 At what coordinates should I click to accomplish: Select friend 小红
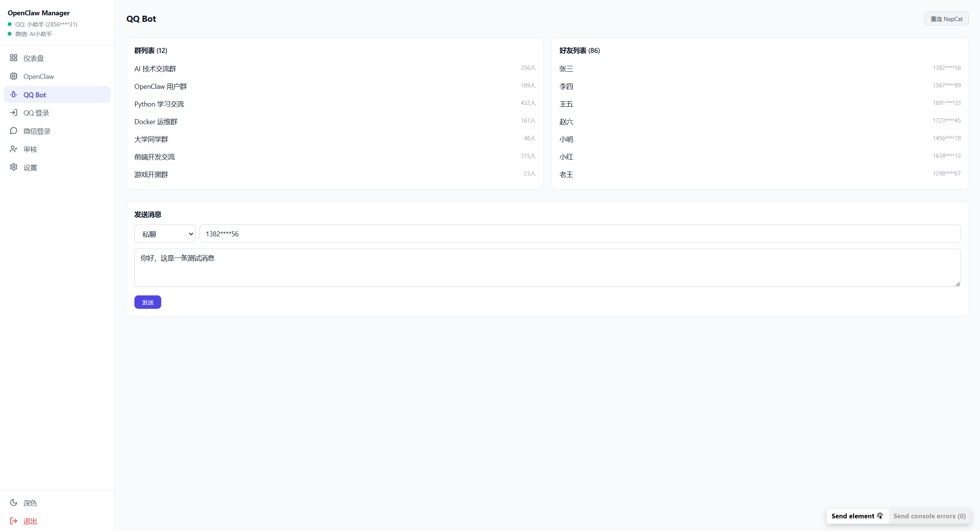tap(760, 157)
